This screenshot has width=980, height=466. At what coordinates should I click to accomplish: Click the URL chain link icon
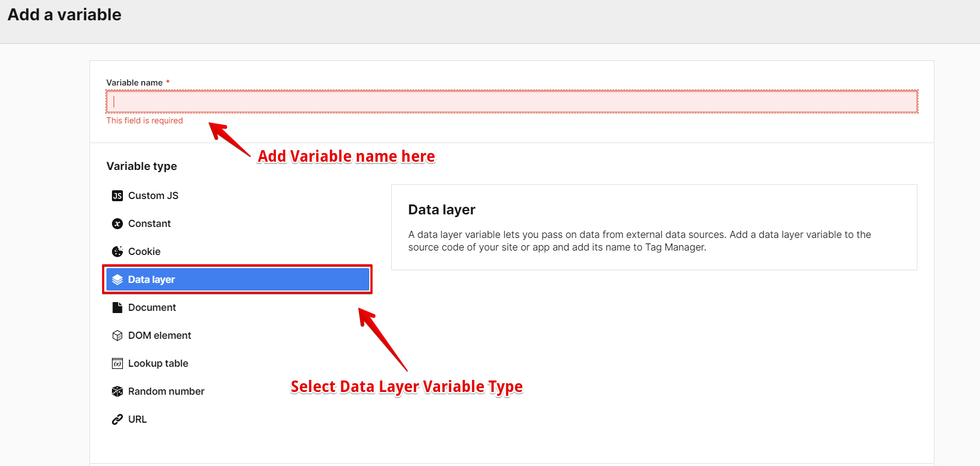117,419
